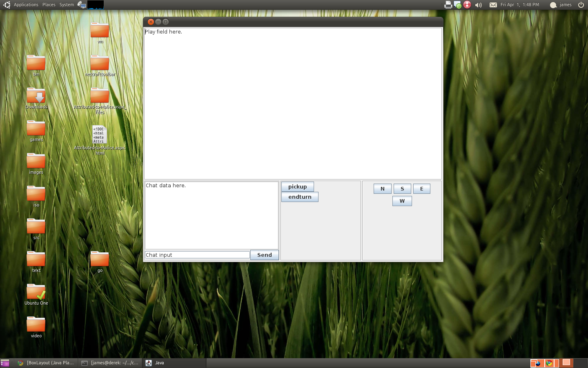Image resolution: width=588 pixels, height=368 pixels.
Task: Click inside the Play field text area
Action: coord(292,103)
